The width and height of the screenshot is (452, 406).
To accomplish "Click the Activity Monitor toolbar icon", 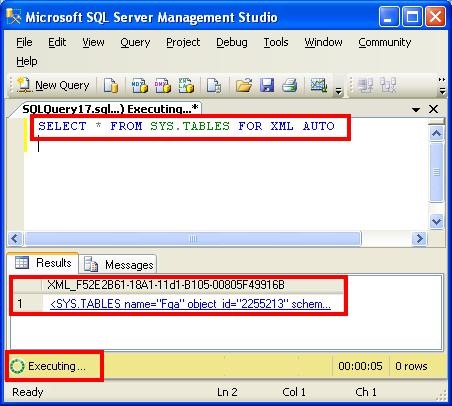I will click(319, 85).
